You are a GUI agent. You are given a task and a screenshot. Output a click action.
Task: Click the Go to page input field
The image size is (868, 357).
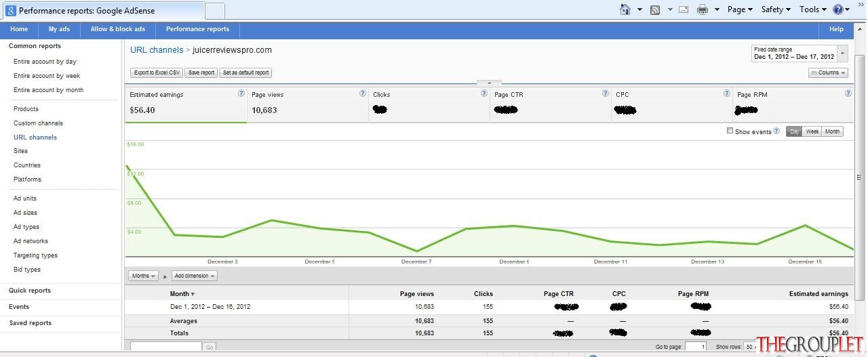695,347
